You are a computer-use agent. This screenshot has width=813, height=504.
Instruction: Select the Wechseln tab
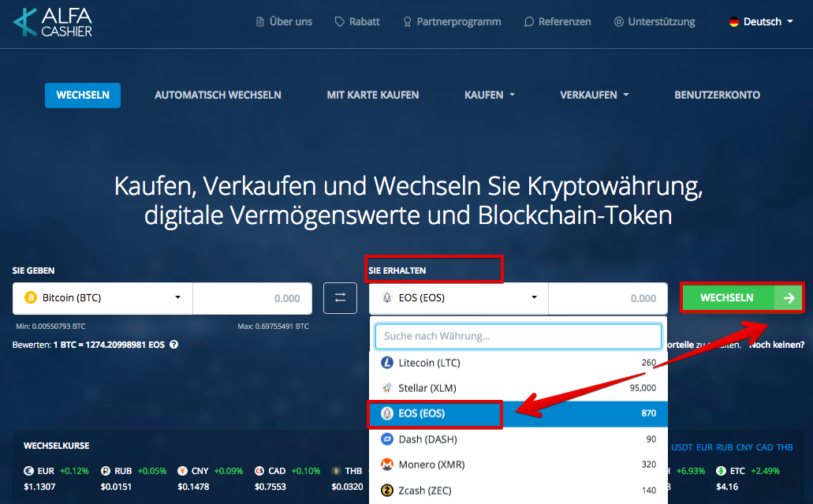tap(83, 95)
